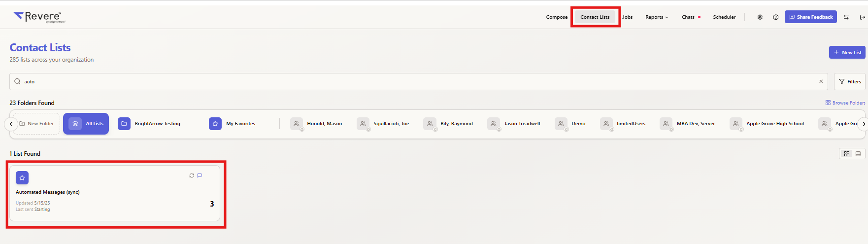Open the Automated Messages (sync) list card
This screenshot has width=868, height=244.
coord(115,193)
